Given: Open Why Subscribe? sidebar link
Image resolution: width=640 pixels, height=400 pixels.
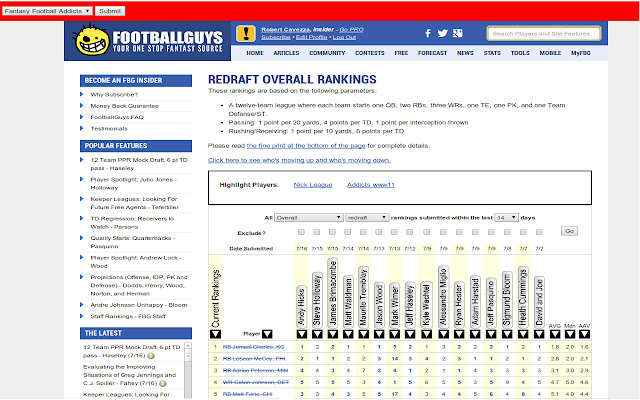Looking at the screenshot, I should 114,94.
